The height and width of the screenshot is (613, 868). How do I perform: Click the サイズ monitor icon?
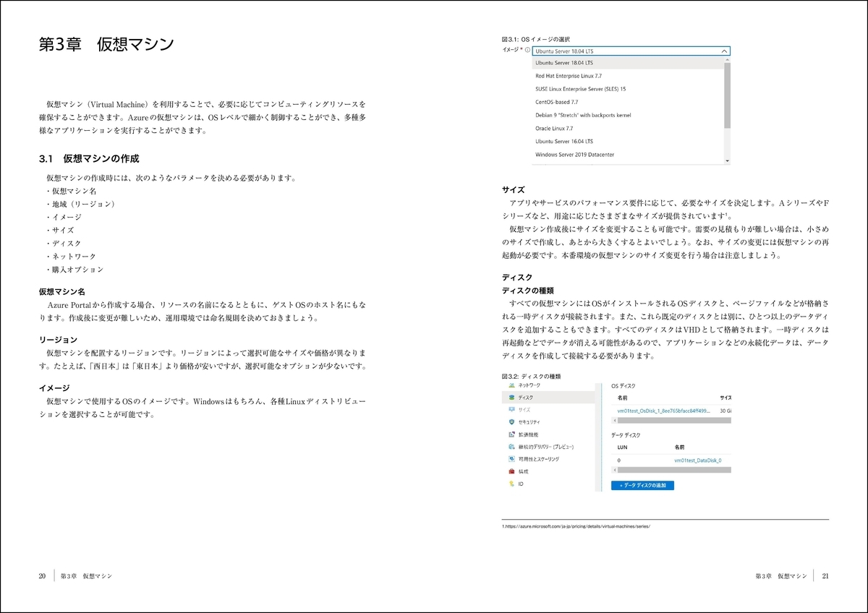coord(511,409)
